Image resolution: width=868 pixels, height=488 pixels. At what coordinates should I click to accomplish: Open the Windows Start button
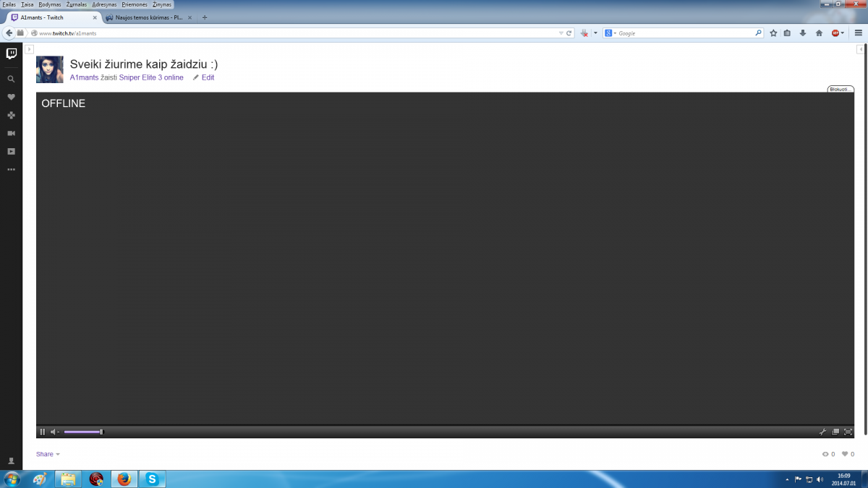(12, 479)
